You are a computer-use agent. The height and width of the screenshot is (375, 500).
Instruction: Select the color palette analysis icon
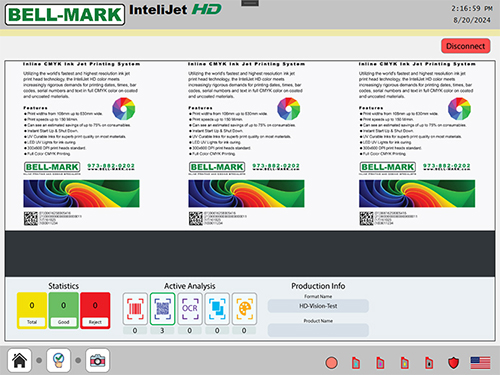[x=244, y=309]
